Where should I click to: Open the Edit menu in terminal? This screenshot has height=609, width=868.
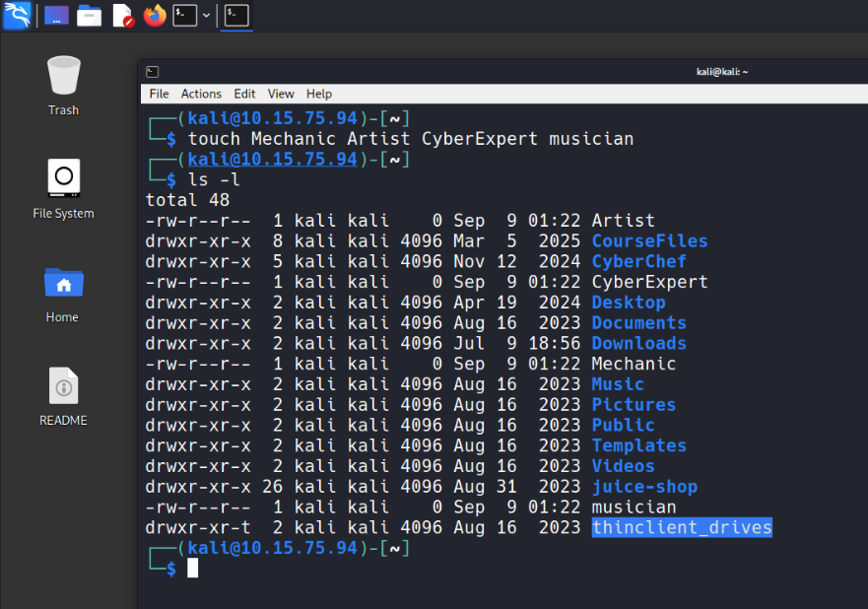click(x=244, y=94)
